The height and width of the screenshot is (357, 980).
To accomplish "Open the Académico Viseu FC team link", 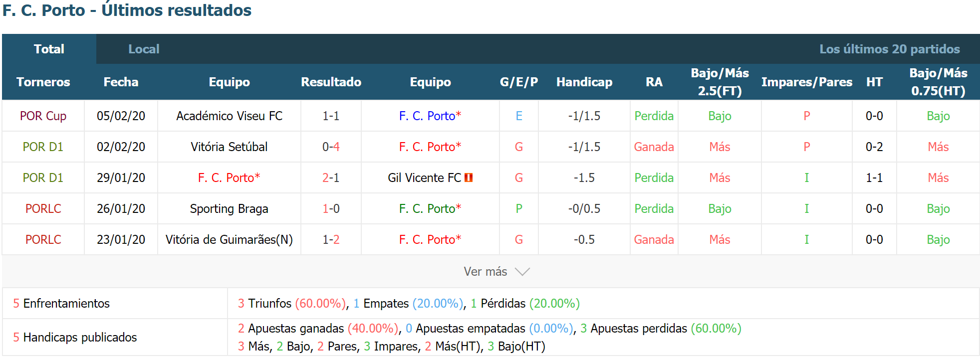I will click(229, 116).
